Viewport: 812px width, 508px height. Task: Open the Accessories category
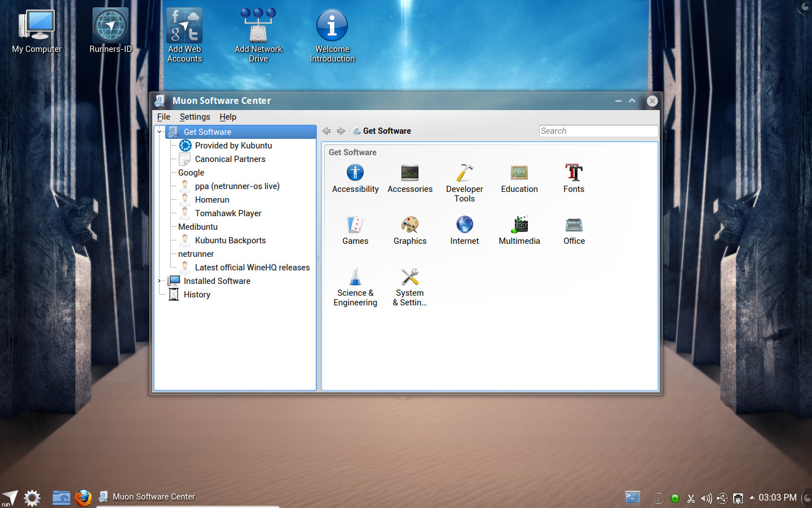coord(410,178)
